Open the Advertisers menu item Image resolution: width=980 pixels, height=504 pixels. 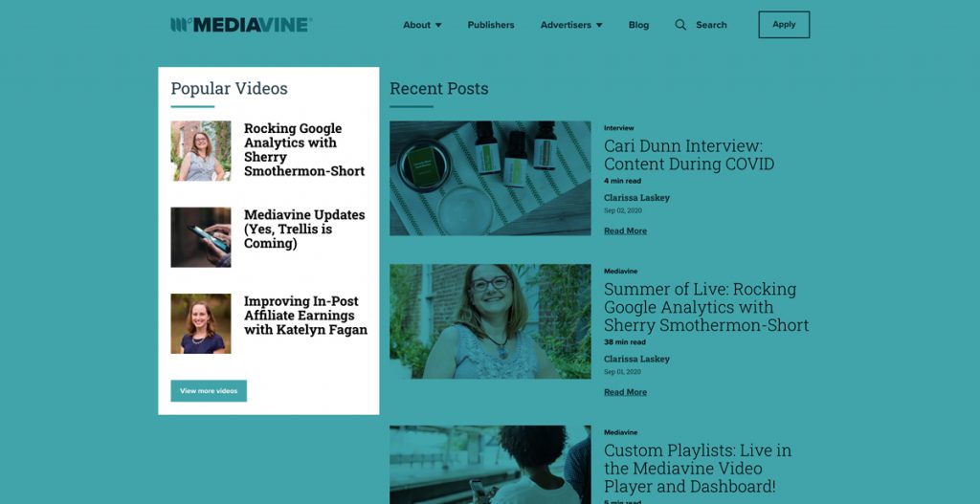566,25
